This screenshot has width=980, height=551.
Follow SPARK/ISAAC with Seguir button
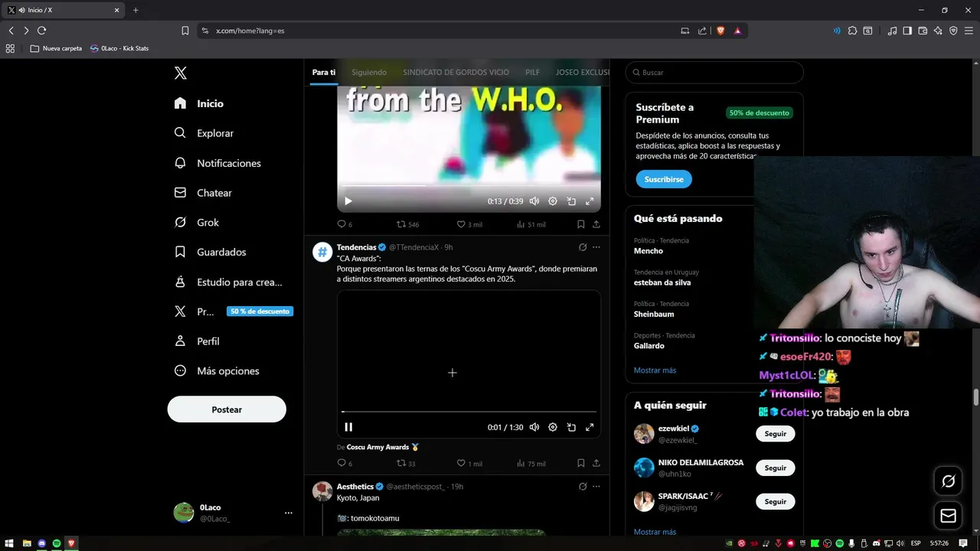(775, 501)
